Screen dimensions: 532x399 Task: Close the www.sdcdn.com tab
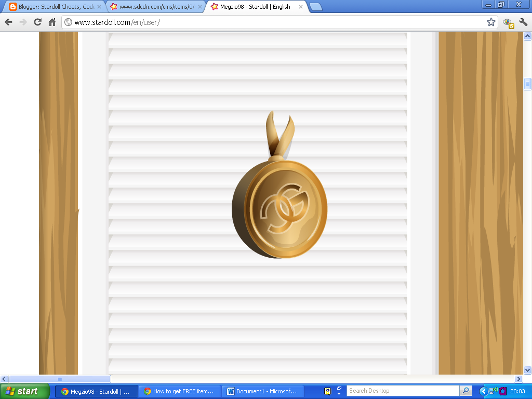tap(200, 7)
